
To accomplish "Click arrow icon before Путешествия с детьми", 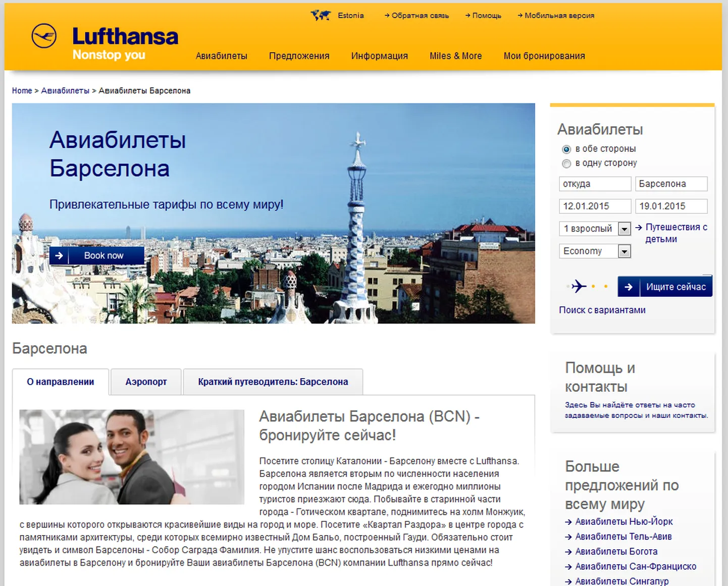I will [639, 228].
